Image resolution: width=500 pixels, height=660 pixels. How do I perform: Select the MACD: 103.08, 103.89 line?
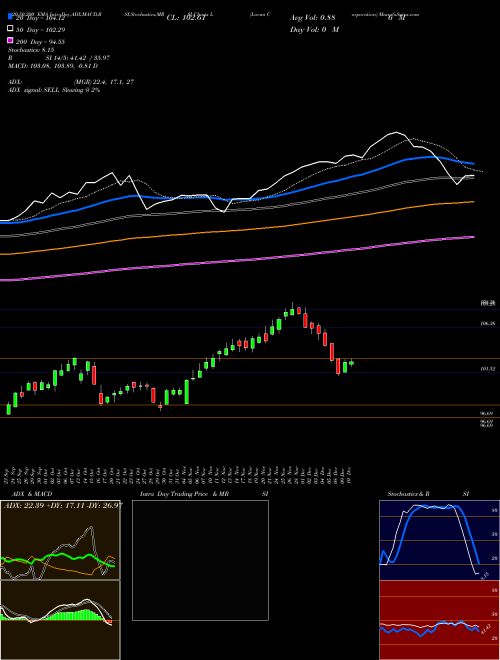53,66
